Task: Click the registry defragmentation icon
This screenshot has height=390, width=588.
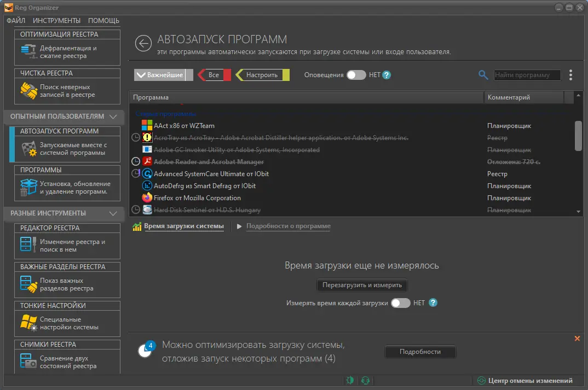Action: pos(28,52)
